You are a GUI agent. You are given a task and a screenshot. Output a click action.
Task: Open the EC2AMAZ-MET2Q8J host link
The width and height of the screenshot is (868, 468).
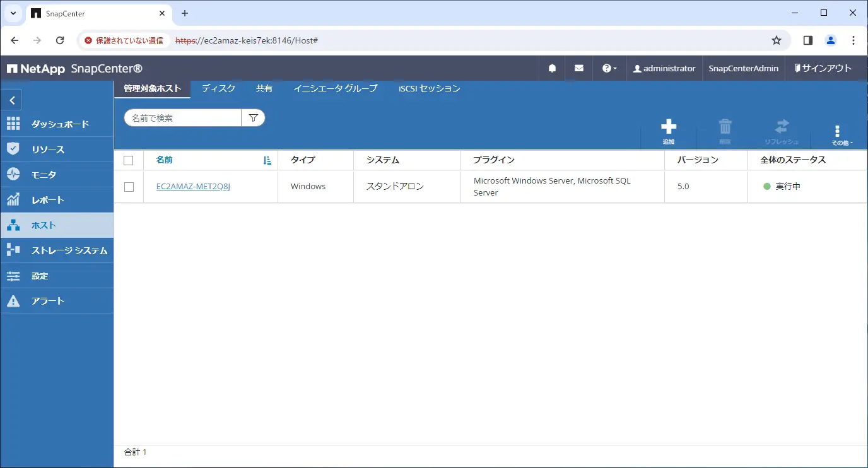[x=193, y=187]
